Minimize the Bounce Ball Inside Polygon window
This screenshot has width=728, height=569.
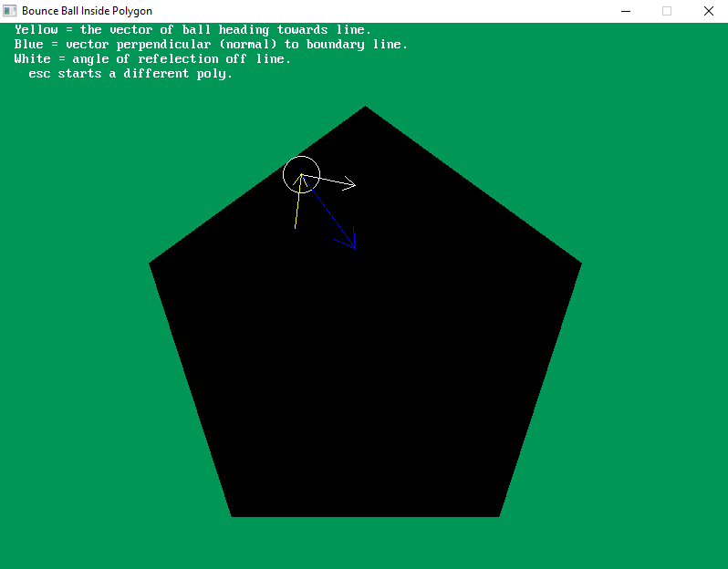[626, 11]
